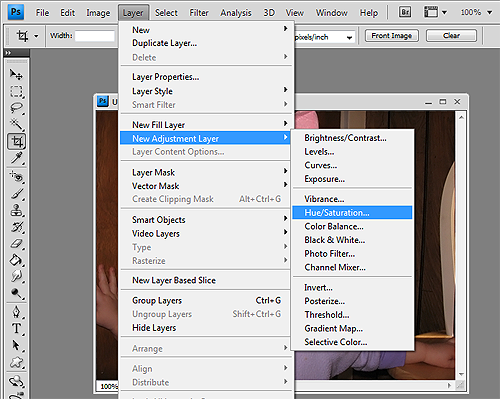Select the 3D Rotate tool
The height and width of the screenshot is (399, 500).
tap(16, 381)
